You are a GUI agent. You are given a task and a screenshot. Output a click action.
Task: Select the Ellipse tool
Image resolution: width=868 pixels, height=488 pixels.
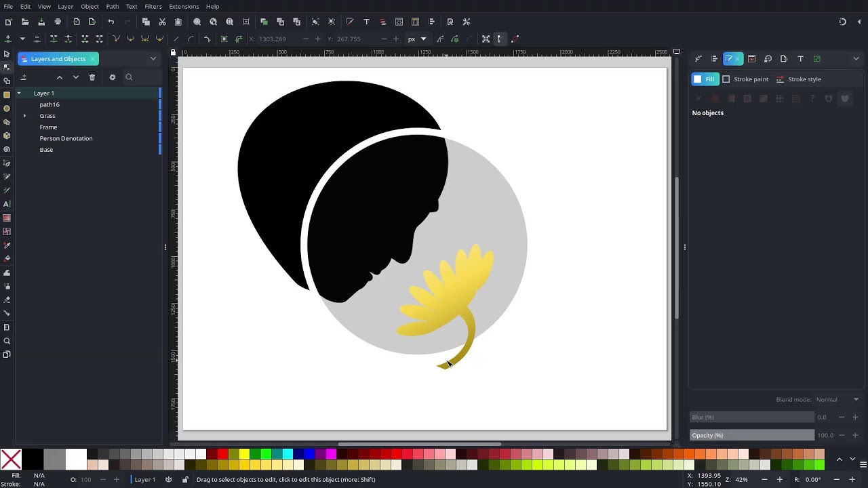7,108
